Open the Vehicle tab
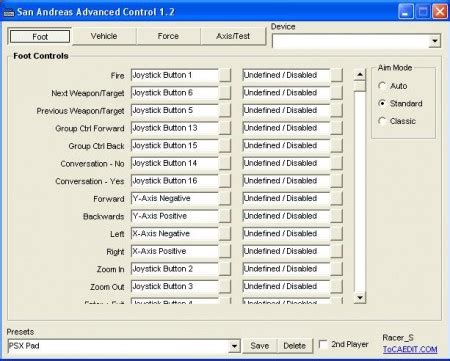This screenshot has height=361, width=450. pos(104,36)
